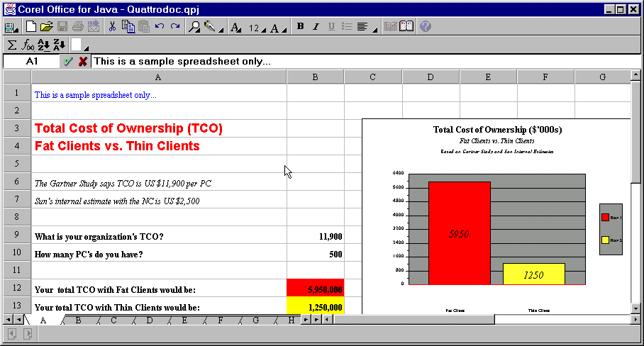Click the Paste clipboard icon
Viewport: 644px width, 346px height.
144,27
